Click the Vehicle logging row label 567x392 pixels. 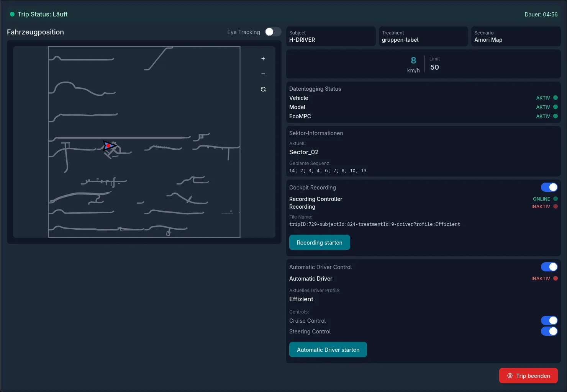[298, 98]
